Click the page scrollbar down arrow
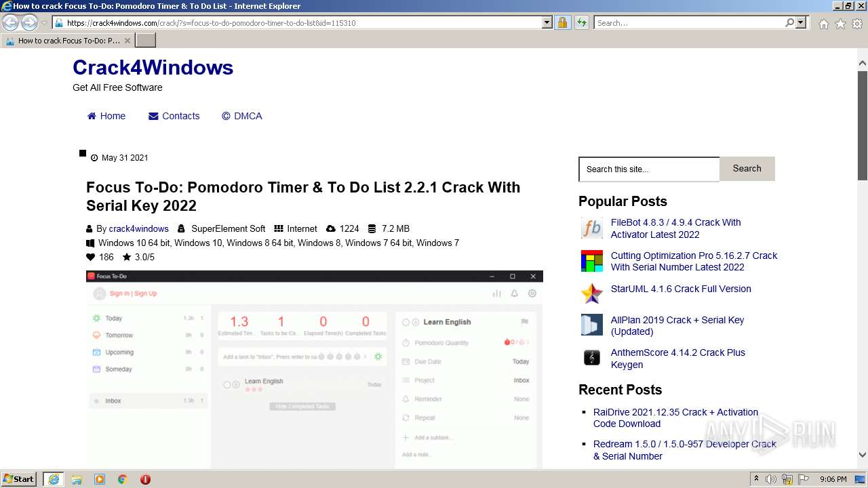868x488 pixels. pyautogui.click(x=863, y=455)
